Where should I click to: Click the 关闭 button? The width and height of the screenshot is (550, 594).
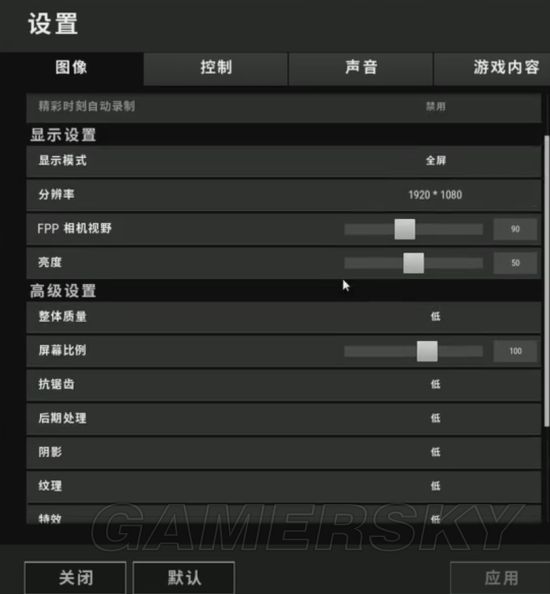75,578
